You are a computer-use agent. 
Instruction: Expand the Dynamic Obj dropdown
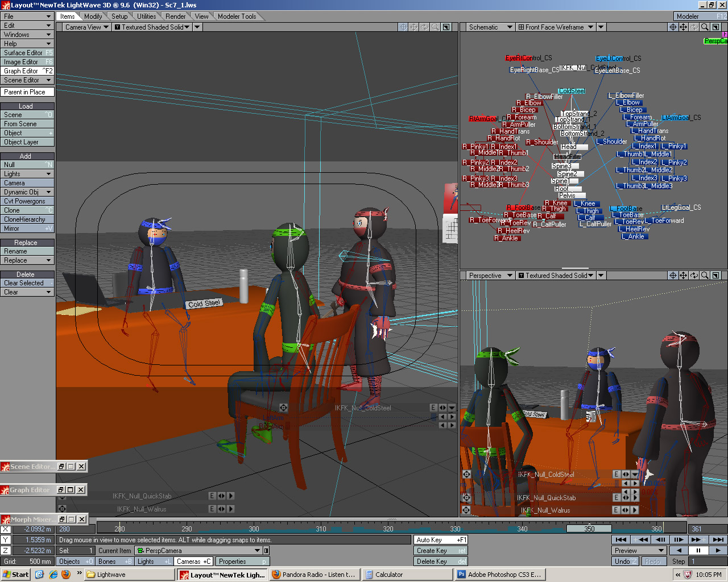(x=27, y=192)
